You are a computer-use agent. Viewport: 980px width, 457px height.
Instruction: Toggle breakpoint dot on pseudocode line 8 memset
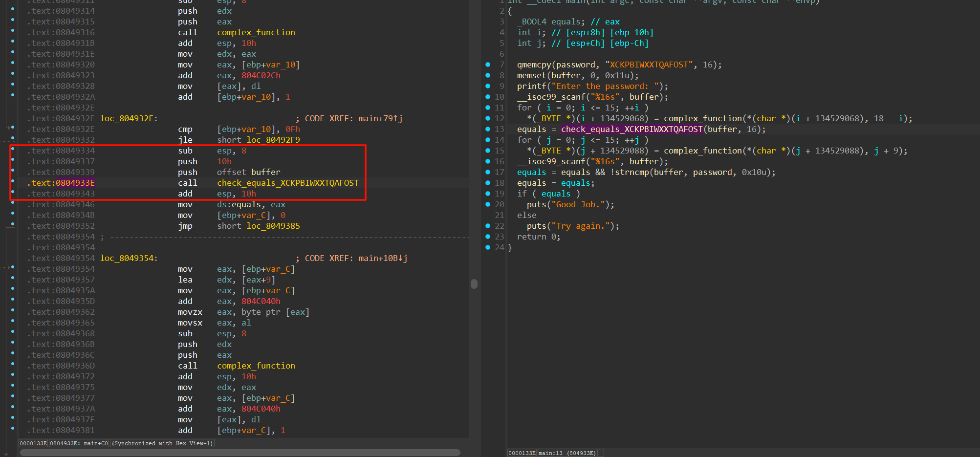point(488,75)
